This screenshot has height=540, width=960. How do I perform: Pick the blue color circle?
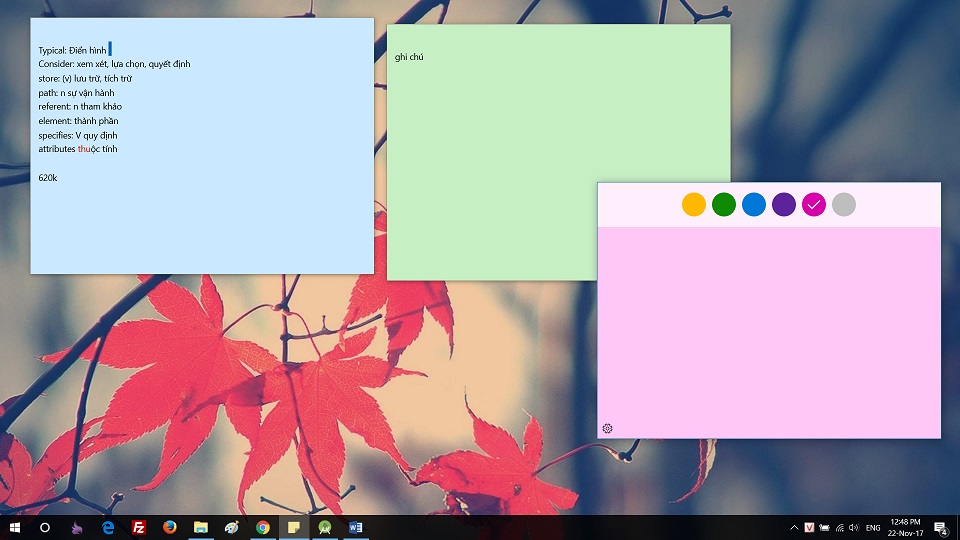pyautogui.click(x=754, y=204)
